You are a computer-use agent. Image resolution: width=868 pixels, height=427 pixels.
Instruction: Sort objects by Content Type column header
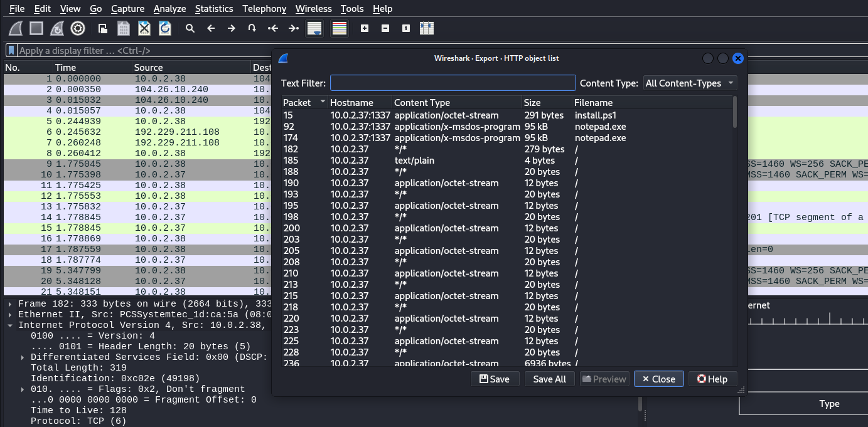[x=457, y=102]
